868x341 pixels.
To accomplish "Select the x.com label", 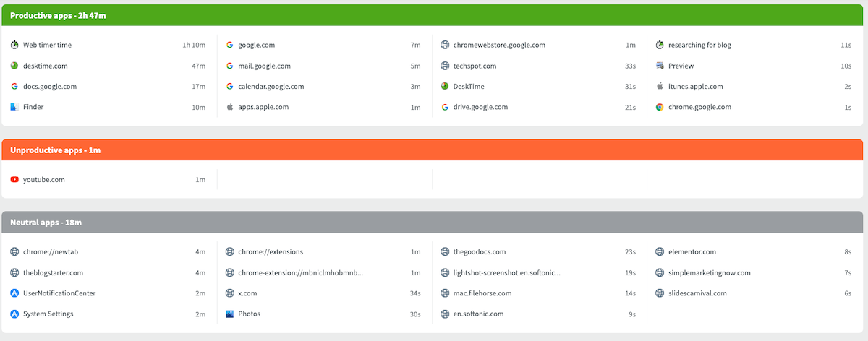I will pyautogui.click(x=247, y=293).
